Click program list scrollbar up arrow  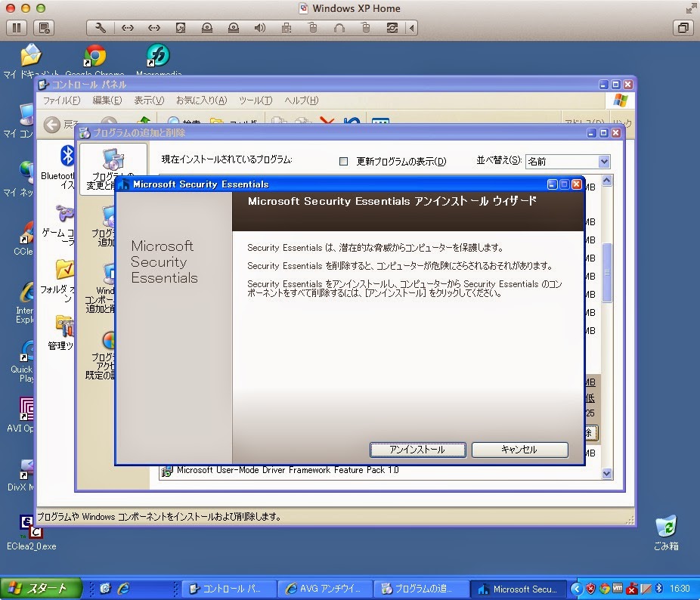point(607,181)
